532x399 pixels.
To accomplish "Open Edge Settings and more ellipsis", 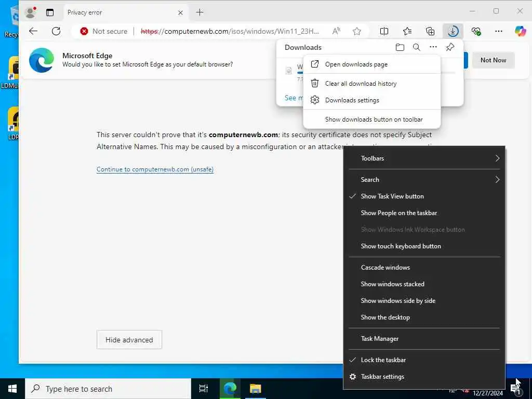I will (x=498, y=31).
